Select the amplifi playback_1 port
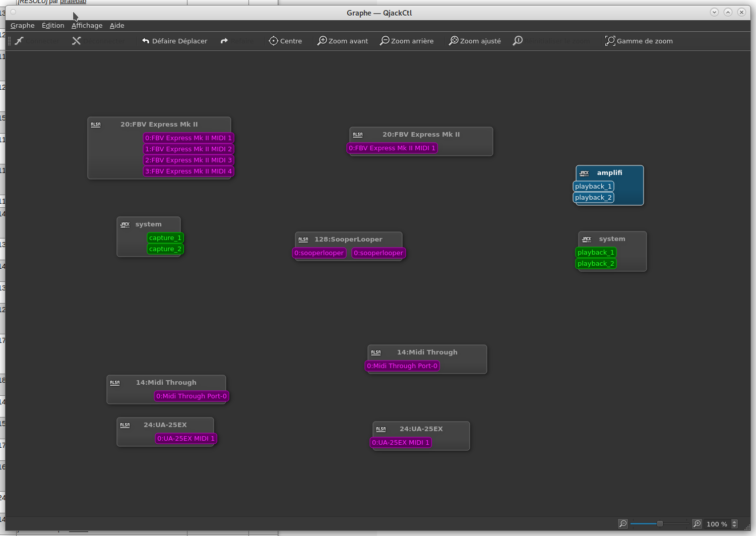 [x=593, y=187]
